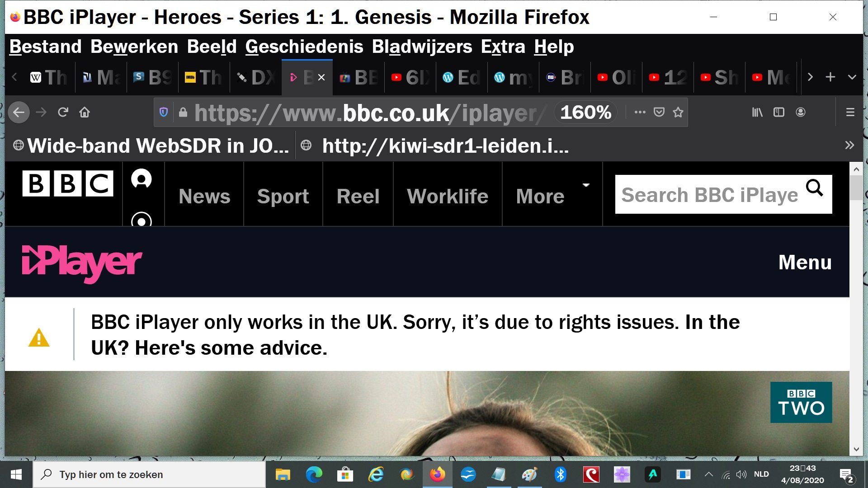Switch to the YouTube 'Sh' tab
Image resolution: width=868 pixels, height=488 pixels.
pyautogui.click(x=719, y=77)
